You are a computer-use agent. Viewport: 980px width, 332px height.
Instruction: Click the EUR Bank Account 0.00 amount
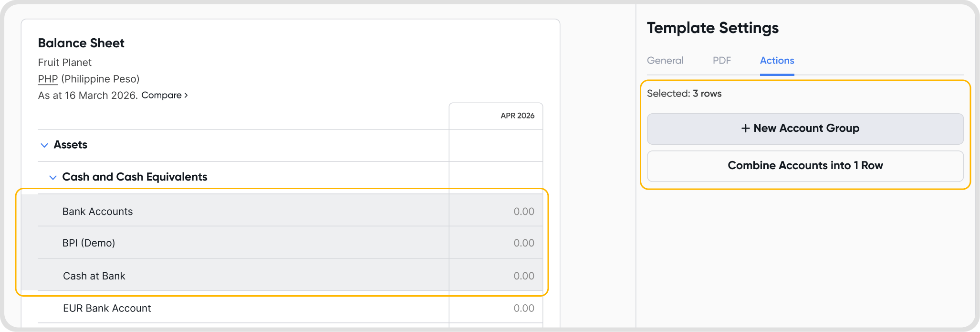523,309
